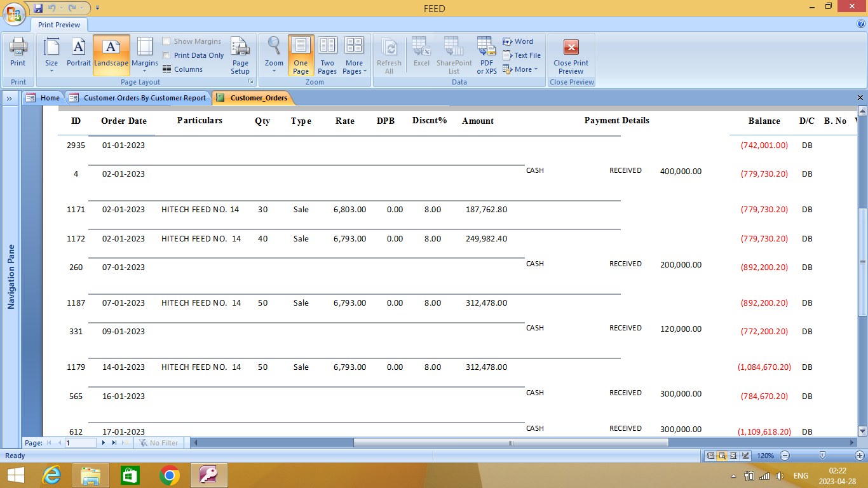Export as PDF or XPS
The width and height of the screenshot is (868, 488).
click(x=487, y=55)
